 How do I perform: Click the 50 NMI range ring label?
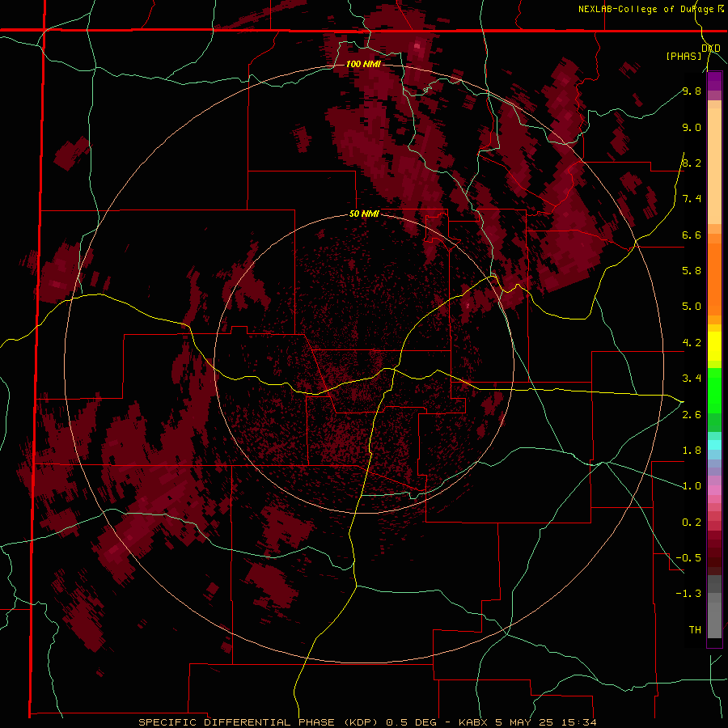[364, 214]
